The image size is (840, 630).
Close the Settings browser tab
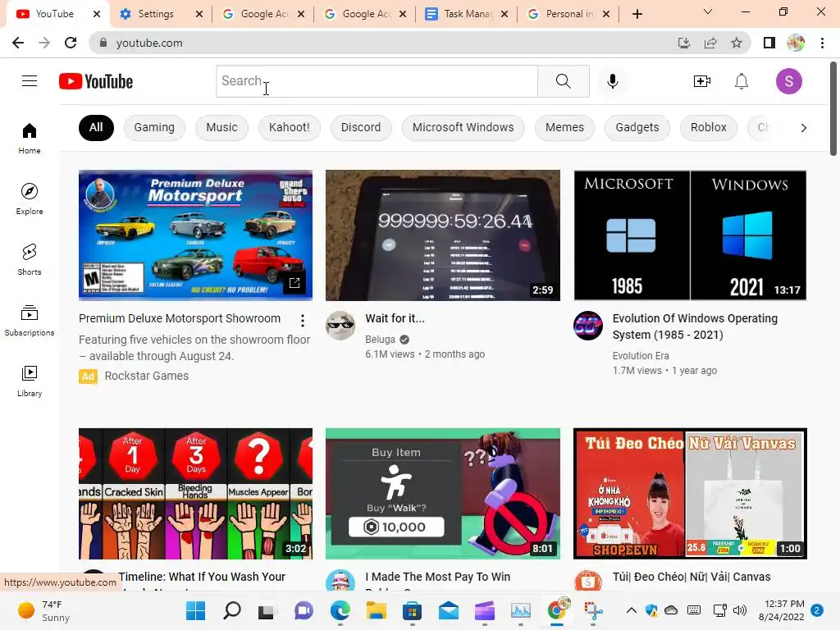pyautogui.click(x=199, y=14)
